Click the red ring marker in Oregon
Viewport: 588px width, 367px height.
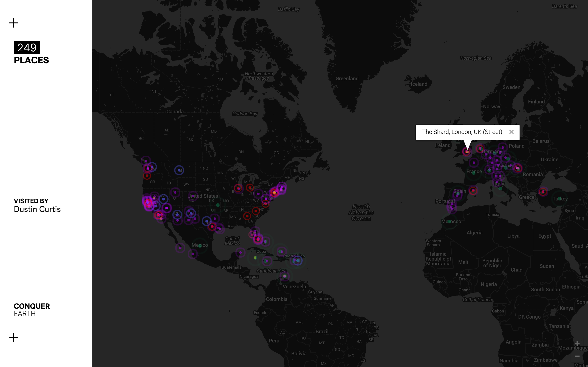tap(147, 176)
